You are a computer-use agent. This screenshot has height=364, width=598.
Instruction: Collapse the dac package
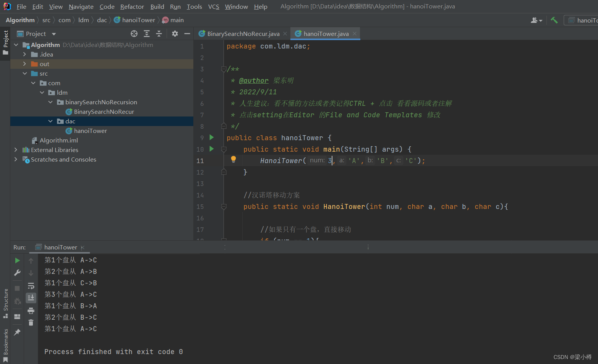(x=50, y=121)
